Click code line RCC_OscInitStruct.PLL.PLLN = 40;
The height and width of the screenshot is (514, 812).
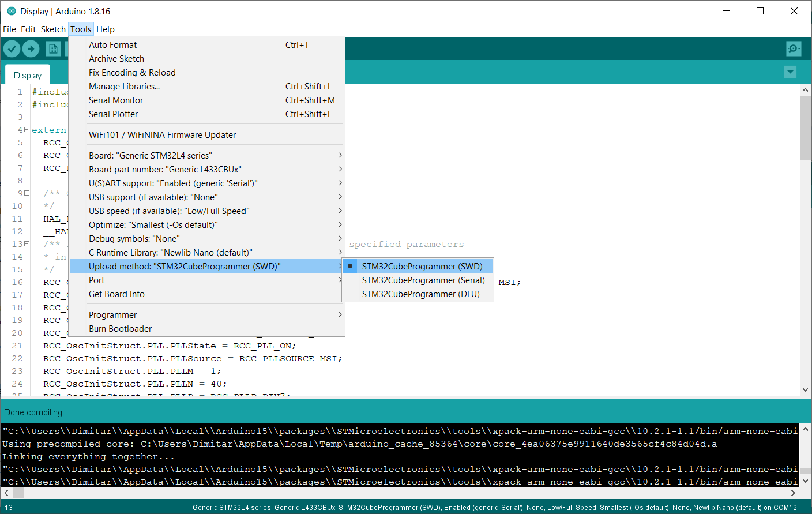[x=135, y=384]
